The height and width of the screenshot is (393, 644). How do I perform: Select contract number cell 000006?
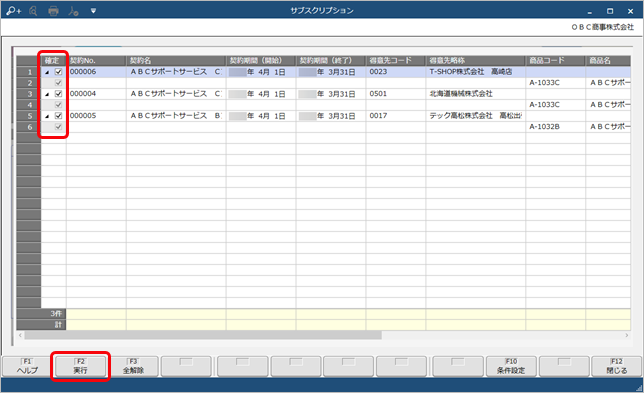click(x=96, y=72)
